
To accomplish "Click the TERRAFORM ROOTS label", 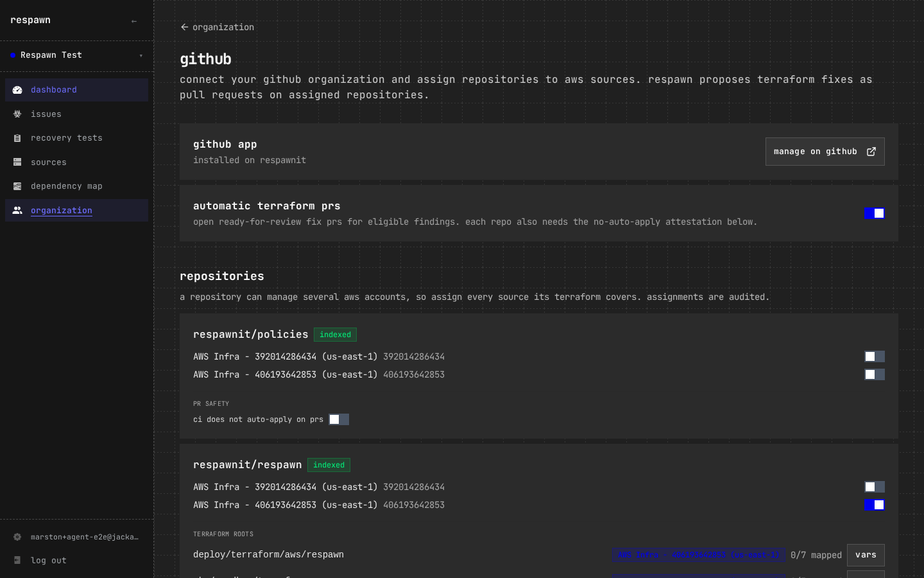I will pos(223,534).
